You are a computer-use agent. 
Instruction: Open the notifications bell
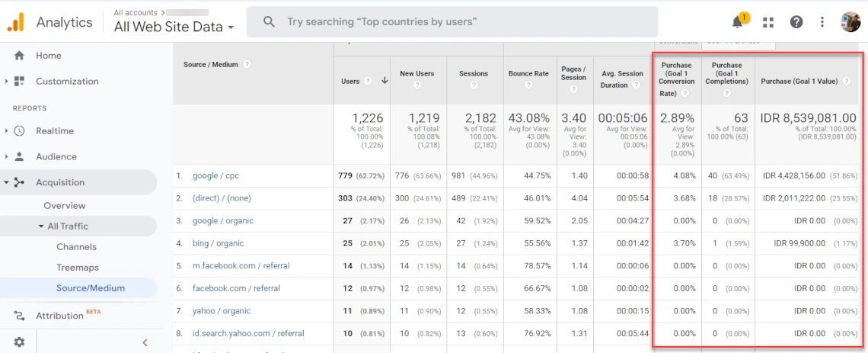point(737,22)
